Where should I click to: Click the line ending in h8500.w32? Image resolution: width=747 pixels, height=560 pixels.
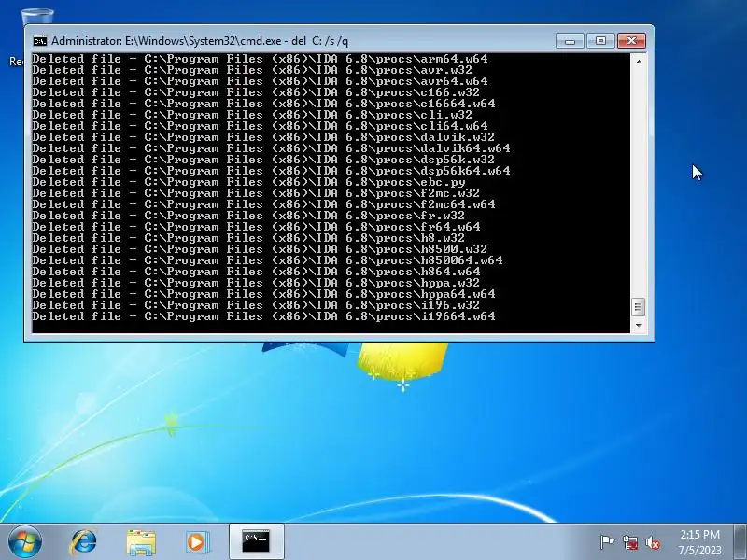point(260,249)
